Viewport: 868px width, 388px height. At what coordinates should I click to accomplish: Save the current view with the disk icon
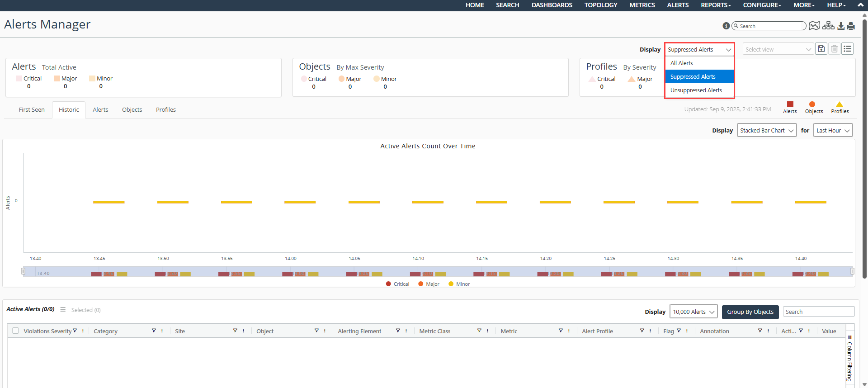[821, 49]
